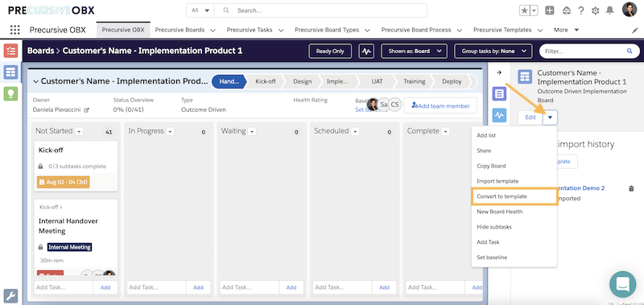Open the search scope All dropdown
Image resolution: width=644 pixels, height=305 pixels.
coord(200,10)
